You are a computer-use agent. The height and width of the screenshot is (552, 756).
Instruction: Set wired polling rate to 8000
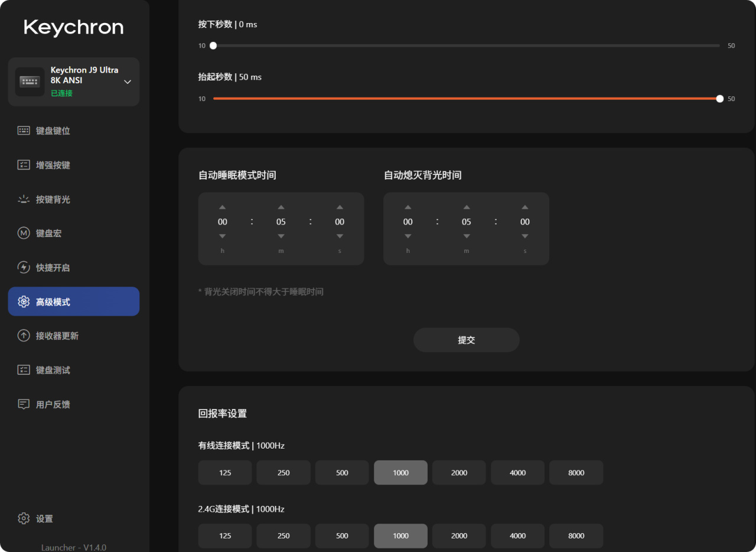[x=576, y=473]
